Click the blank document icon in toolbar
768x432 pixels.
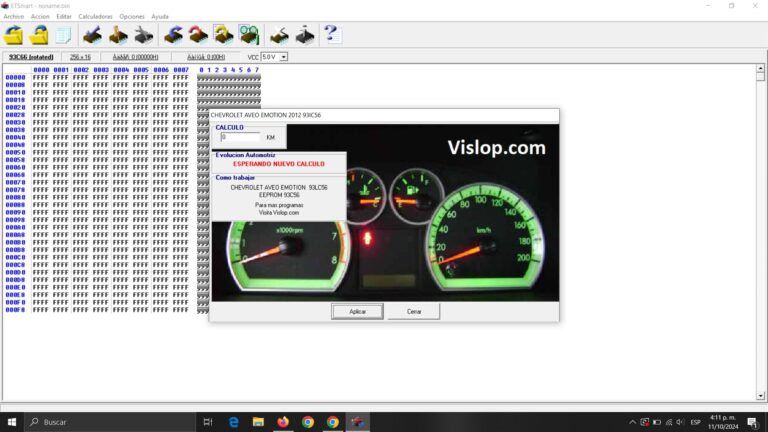click(62, 35)
